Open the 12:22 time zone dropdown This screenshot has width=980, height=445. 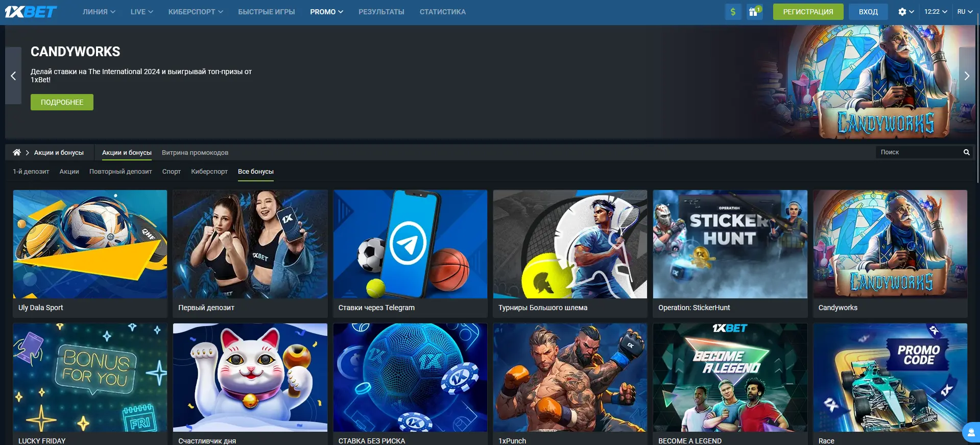(x=936, y=12)
